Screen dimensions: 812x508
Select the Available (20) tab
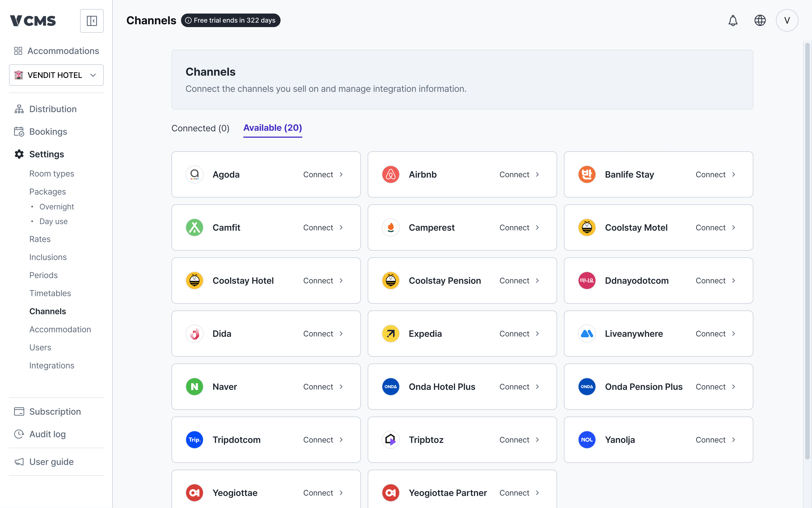click(x=273, y=128)
